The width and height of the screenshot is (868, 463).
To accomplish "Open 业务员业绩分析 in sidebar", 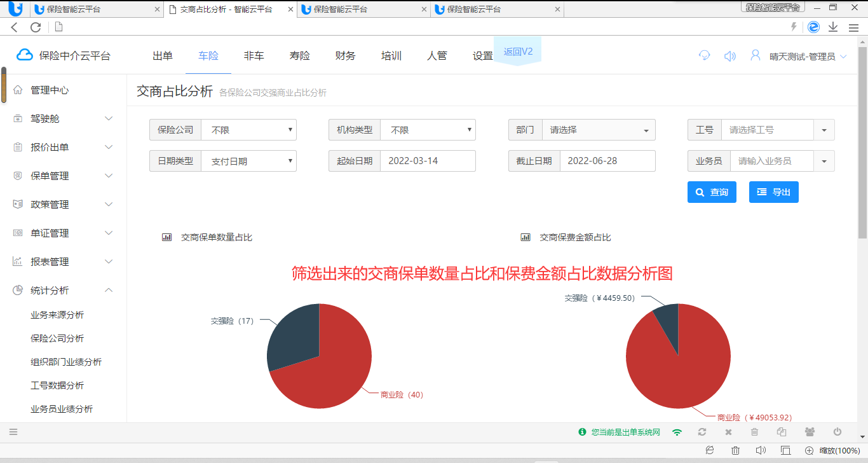I will (x=62, y=409).
